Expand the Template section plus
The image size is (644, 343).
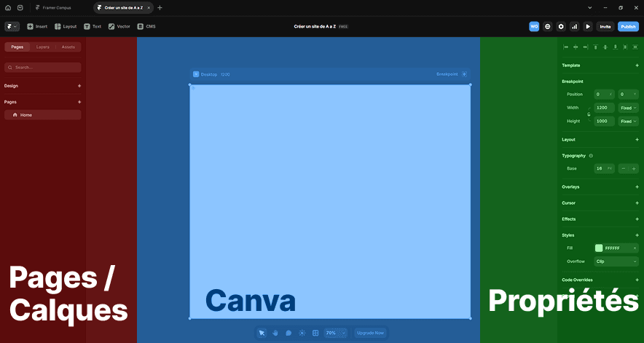click(637, 66)
